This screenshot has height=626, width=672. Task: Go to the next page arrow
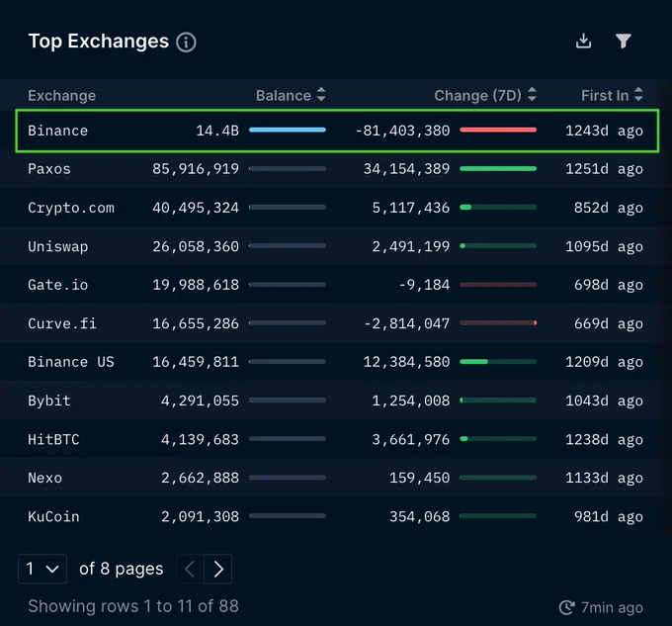(218, 569)
